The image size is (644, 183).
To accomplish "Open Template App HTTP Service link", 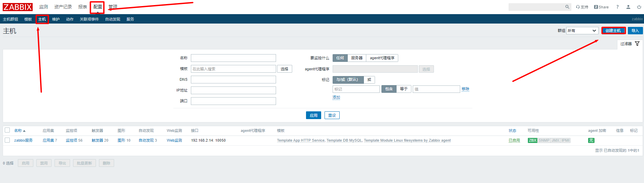I will (x=301, y=141).
